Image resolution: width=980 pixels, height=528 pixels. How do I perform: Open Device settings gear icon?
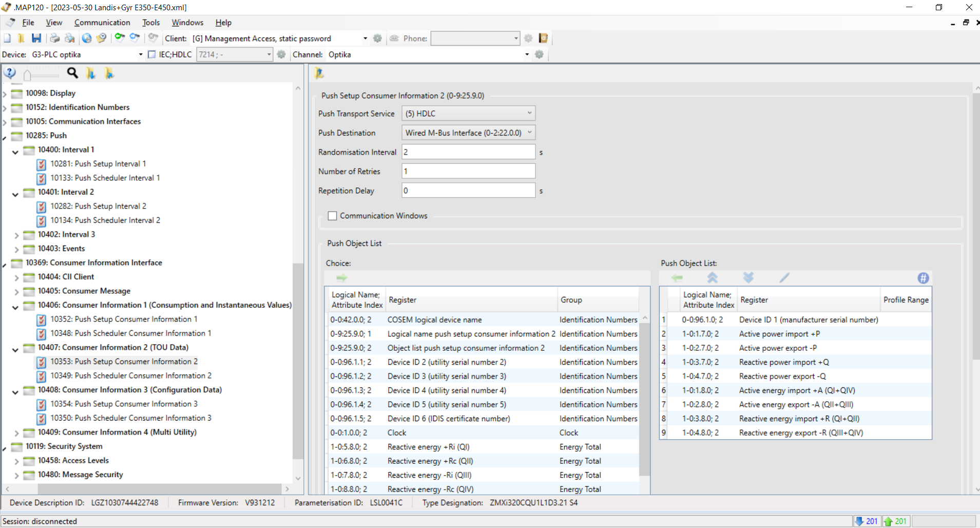pos(281,54)
